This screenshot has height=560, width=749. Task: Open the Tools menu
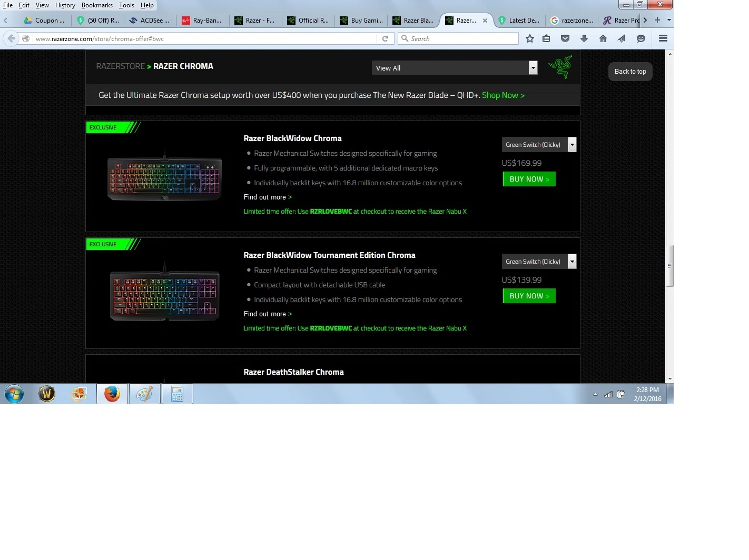126,5
